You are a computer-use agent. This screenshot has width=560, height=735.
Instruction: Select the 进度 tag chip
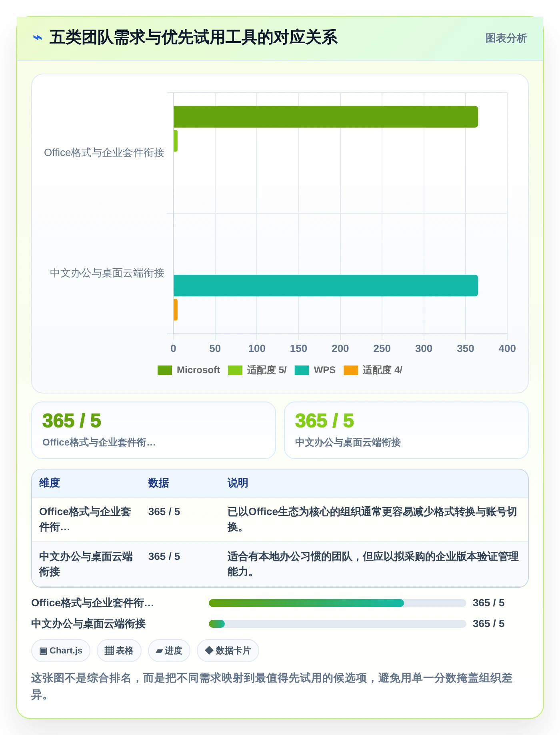[169, 651]
